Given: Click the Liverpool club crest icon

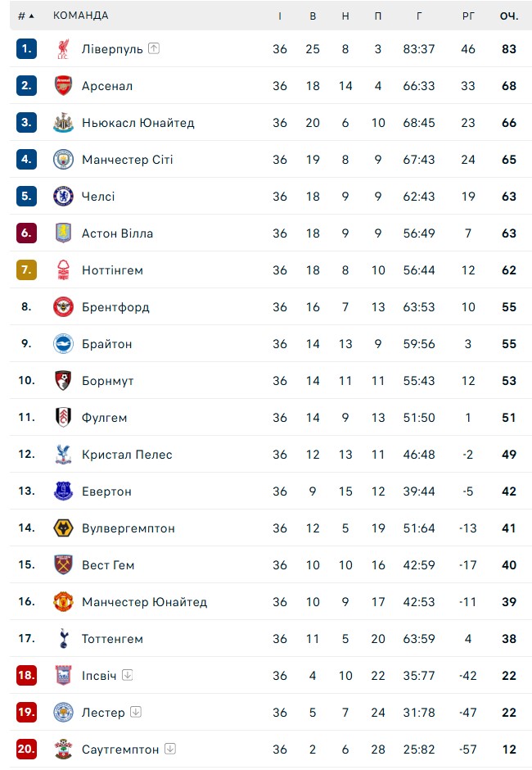Looking at the screenshot, I should click(63, 49).
